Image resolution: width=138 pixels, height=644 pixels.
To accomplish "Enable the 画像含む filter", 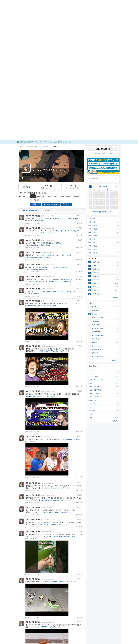I will pos(77,197).
